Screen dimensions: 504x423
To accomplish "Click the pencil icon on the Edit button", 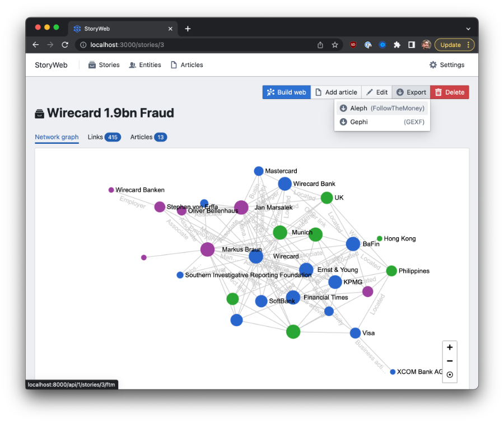I will 370,92.
